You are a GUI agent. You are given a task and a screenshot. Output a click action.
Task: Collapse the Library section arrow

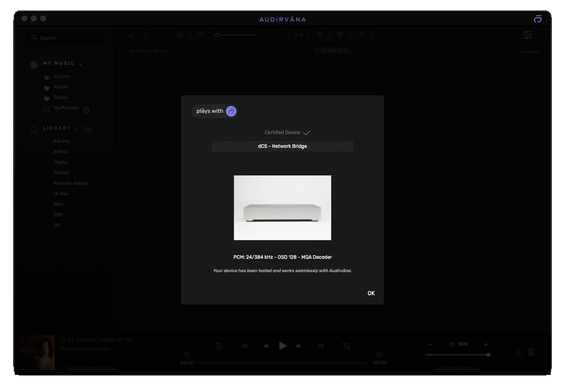coord(76,129)
